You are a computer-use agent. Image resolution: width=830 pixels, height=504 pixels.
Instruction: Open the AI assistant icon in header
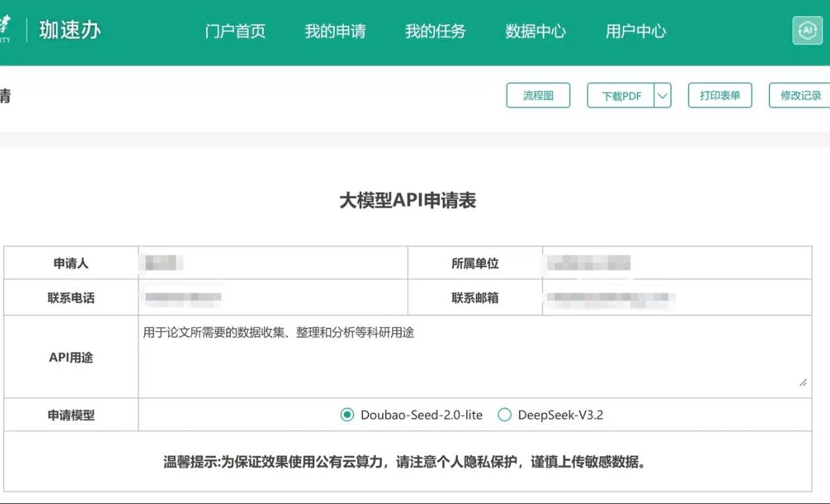[x=807, y=31]
